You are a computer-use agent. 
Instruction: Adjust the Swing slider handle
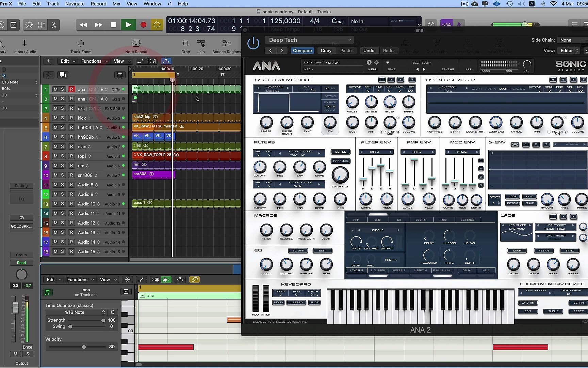70,326
